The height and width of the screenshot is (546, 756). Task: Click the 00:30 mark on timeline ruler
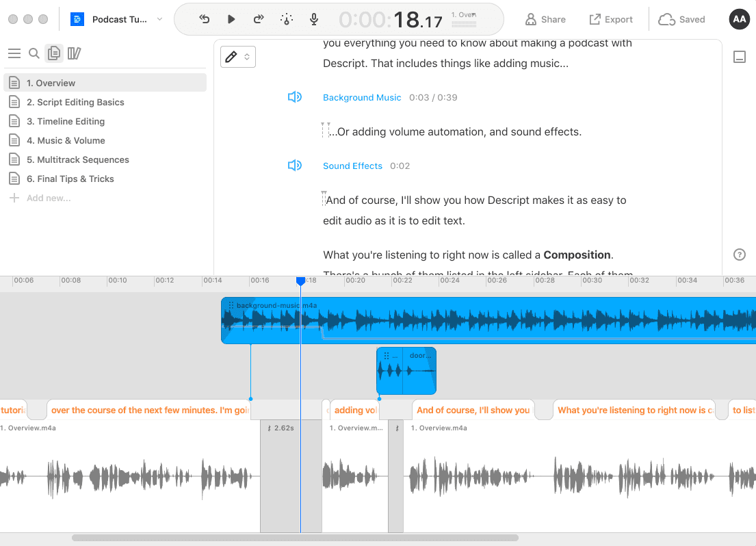[x=592, y=281]
